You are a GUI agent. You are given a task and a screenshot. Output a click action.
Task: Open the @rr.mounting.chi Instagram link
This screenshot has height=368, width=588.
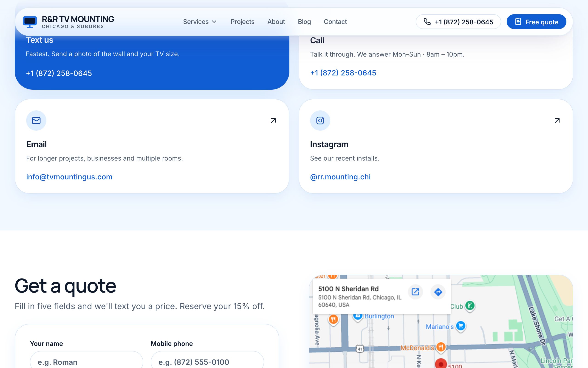[340, 177]
